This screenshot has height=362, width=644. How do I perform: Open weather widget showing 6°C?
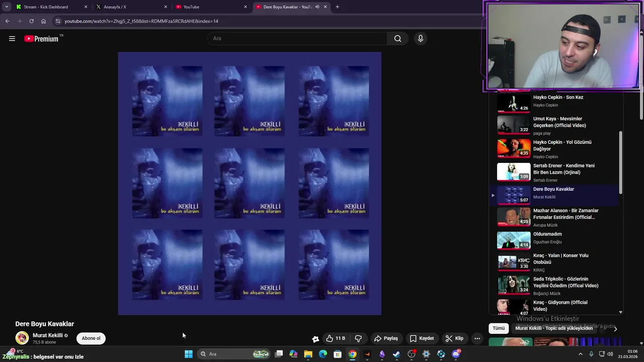coord(14,351)
